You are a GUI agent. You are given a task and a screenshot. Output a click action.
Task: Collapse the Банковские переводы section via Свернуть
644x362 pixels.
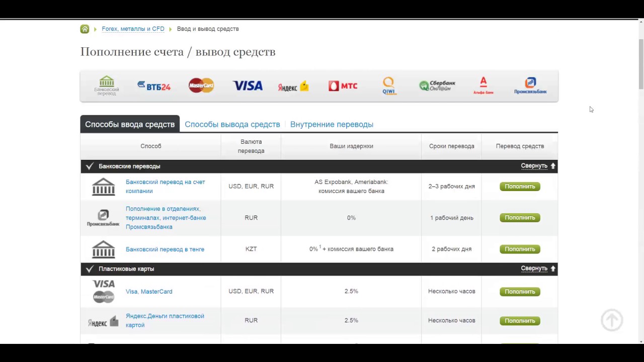(x=538, y=166)
